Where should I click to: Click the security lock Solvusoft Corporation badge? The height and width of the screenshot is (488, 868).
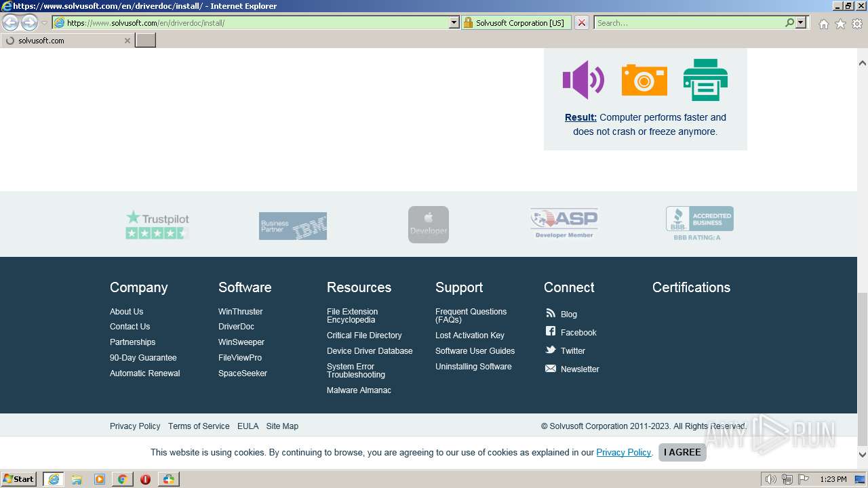[x=516, y=22]
